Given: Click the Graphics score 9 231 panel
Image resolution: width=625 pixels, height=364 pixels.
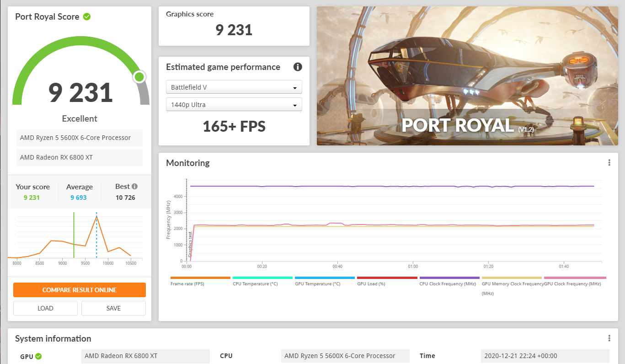Looking at the screenshot, I should click(234, 26).
